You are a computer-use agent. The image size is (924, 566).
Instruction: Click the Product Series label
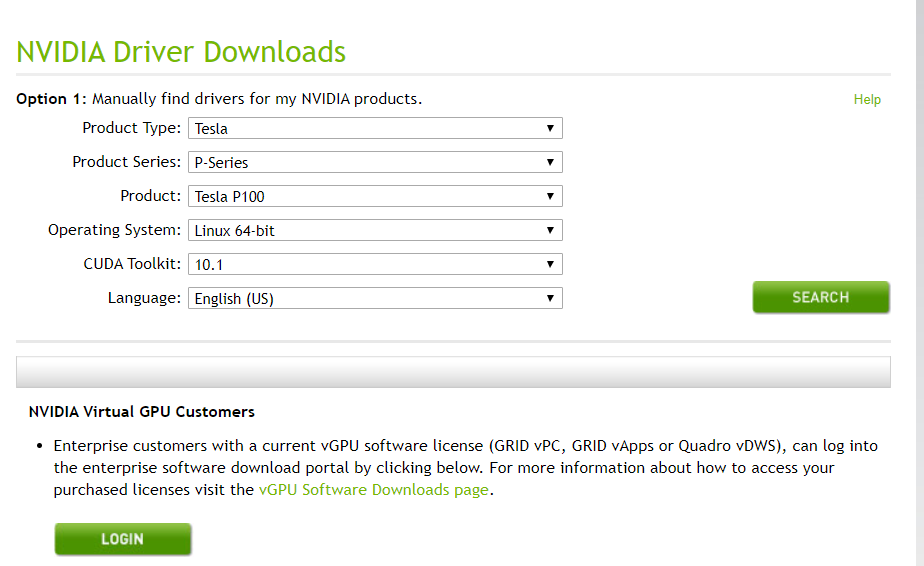(126, 162)
